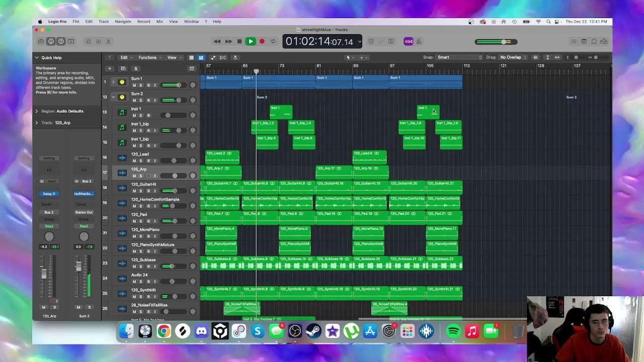Select the 120_Lead.3 audio region

click(222, 157)
